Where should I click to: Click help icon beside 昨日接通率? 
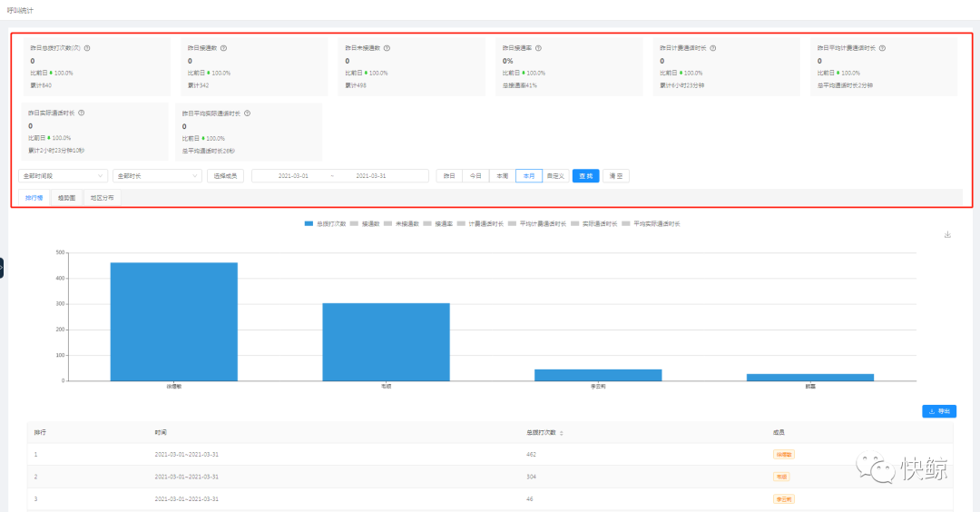[x=538, y=48]
